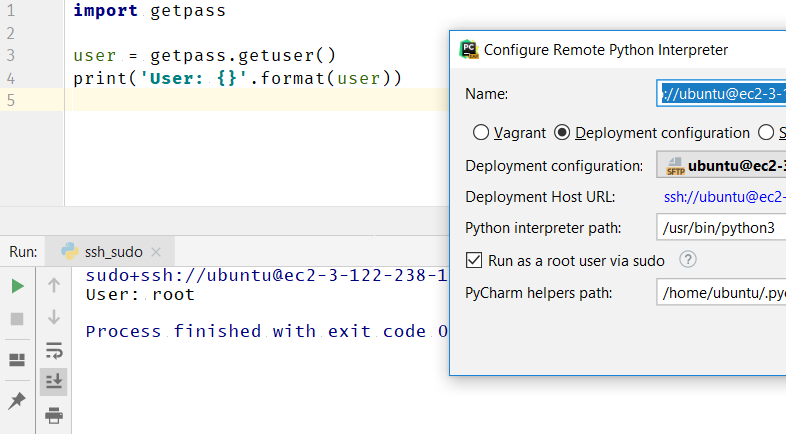This screenshot has width=786, height=434.
Task: Uncheck Run as a root user via sudo
Action: 474,260
